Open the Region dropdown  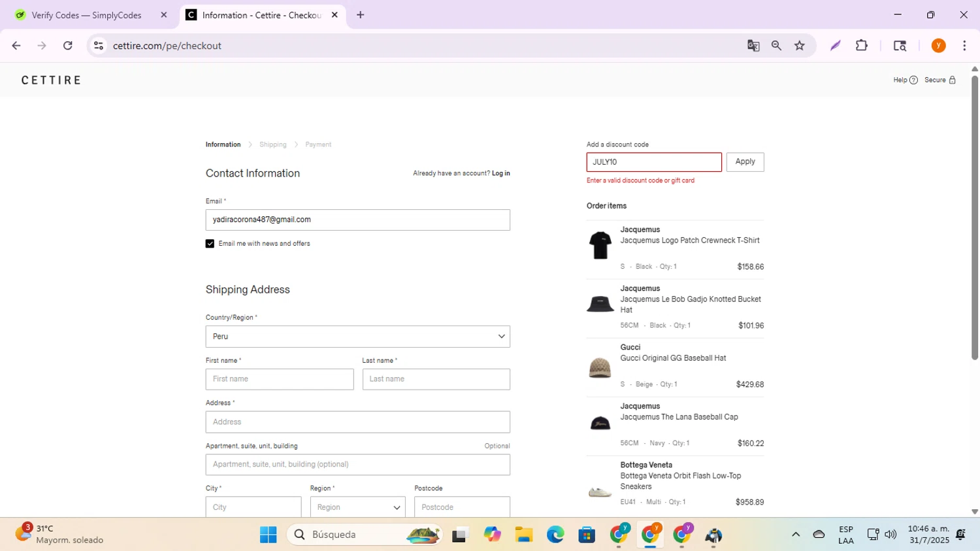point(358,507)
